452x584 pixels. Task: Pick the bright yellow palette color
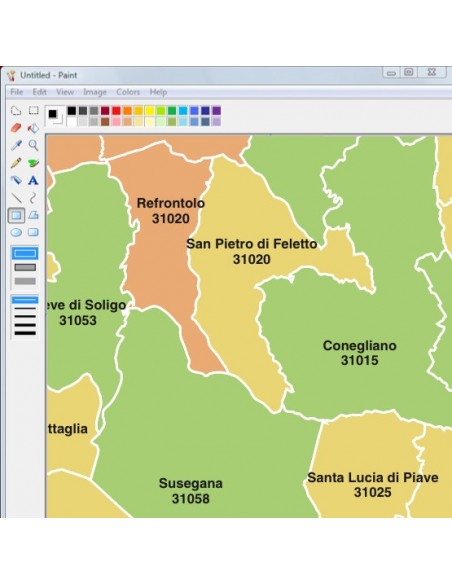[150, 111]
